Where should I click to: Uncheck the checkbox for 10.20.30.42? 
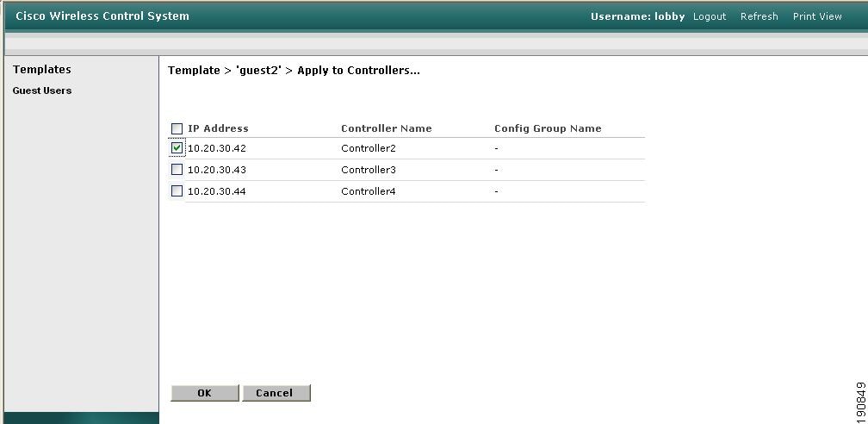point(177,148)
